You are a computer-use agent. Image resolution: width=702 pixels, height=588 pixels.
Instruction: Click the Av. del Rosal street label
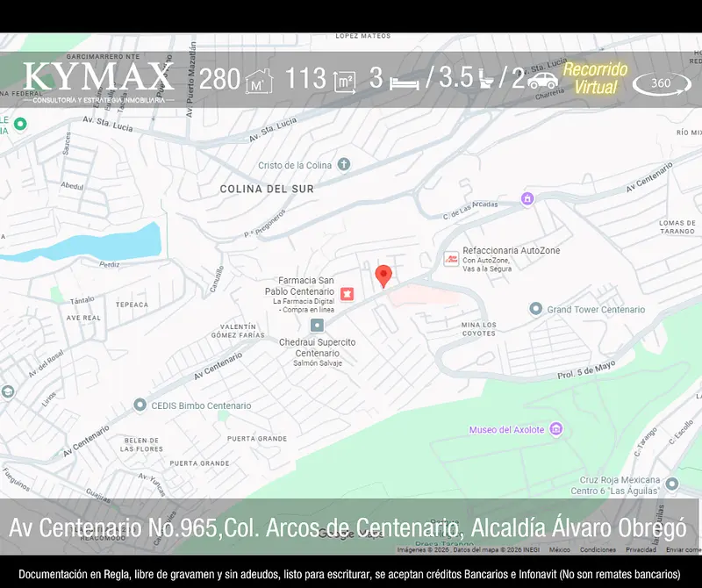click(x=46, y=363)
